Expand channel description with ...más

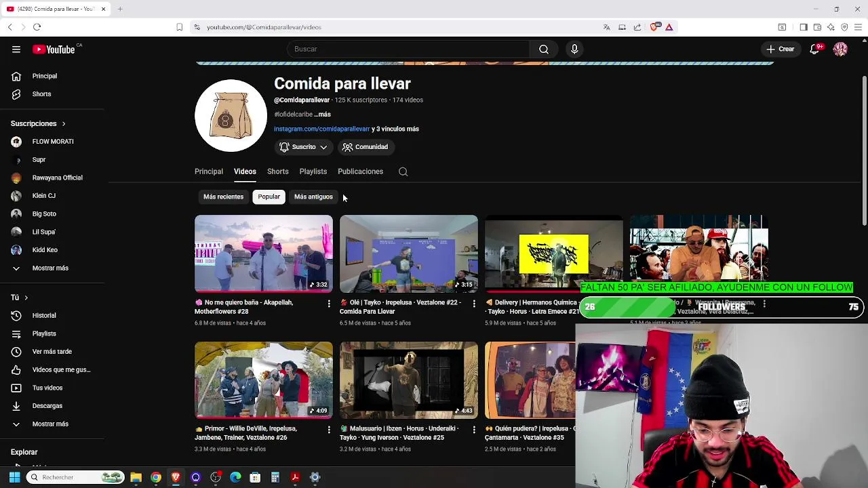[x=322, y=115]
